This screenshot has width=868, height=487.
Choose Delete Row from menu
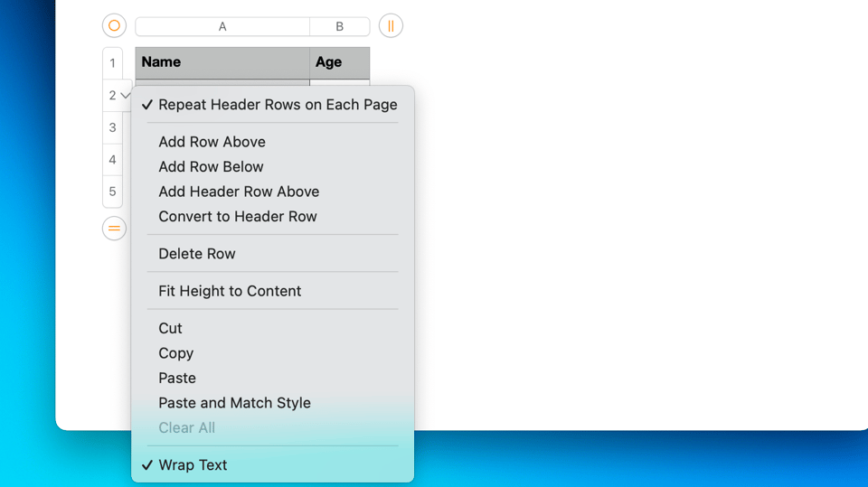tap(197, 254)
